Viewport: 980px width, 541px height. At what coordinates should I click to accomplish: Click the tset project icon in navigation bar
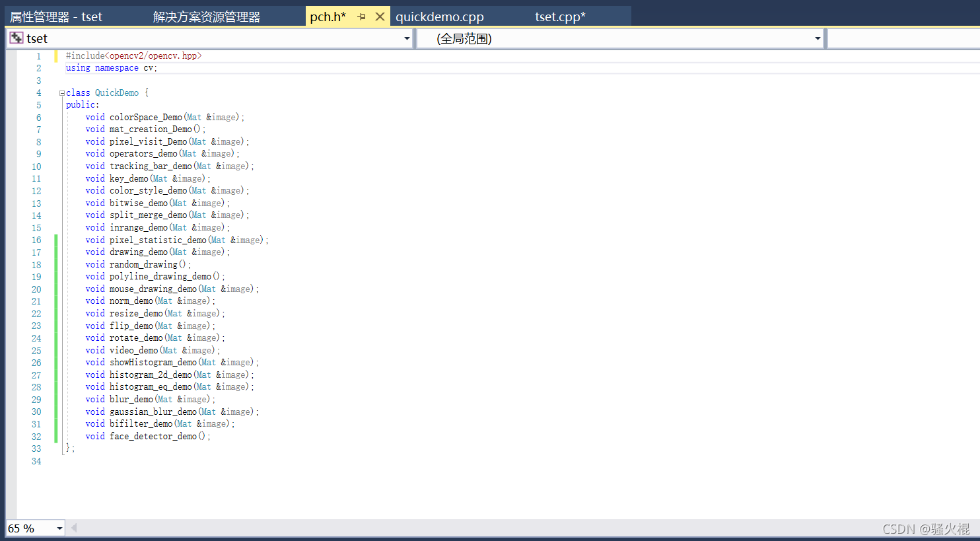pyautogui.click(x=17, y=38)
